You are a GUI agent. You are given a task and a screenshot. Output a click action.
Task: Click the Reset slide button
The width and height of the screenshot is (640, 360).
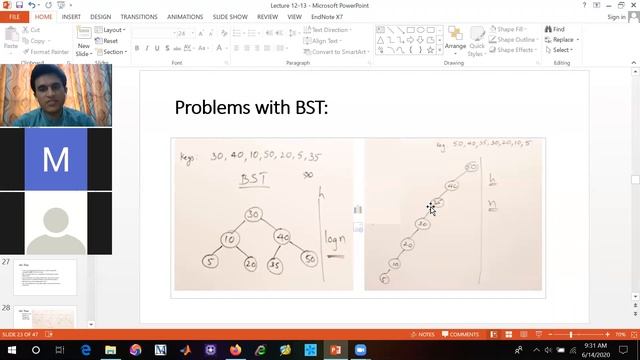pos(106,41)
